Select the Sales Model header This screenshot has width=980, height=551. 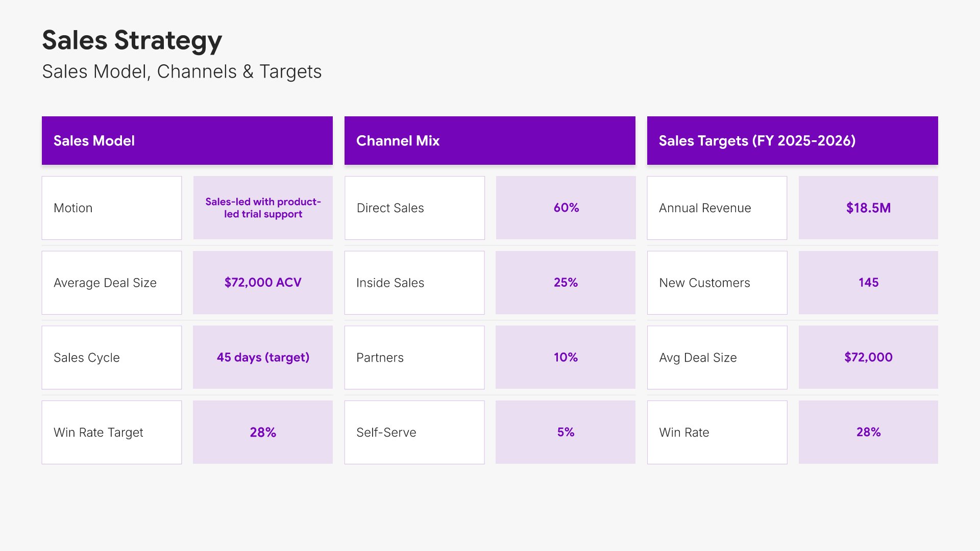pos(187,140)
